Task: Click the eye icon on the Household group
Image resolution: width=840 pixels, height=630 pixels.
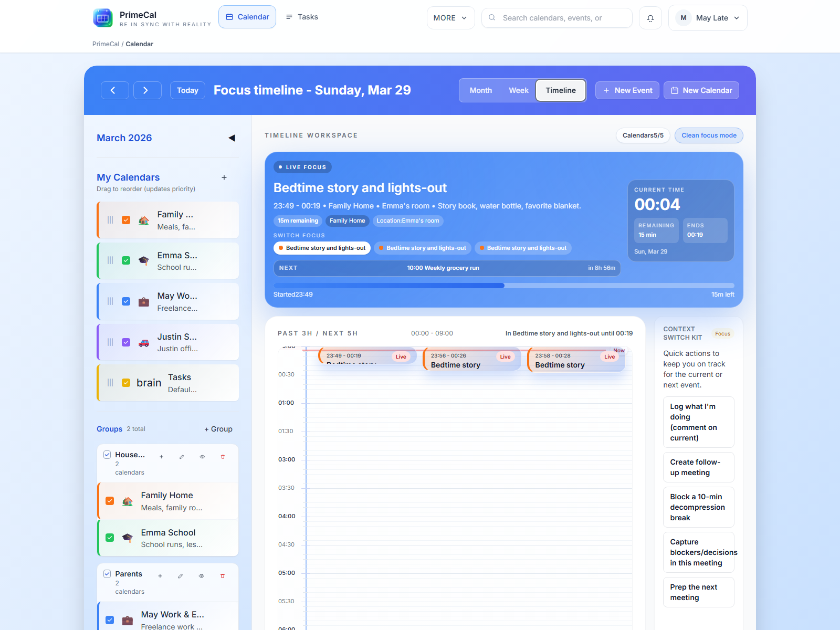Action: pyautogui.click(x=202, y=457)
